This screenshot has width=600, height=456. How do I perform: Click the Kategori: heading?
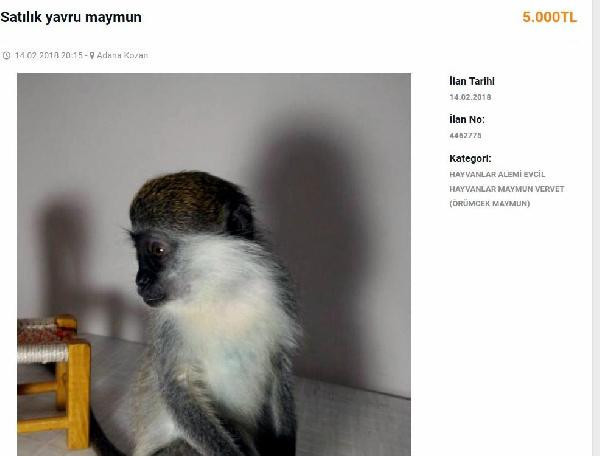[470, 158]
